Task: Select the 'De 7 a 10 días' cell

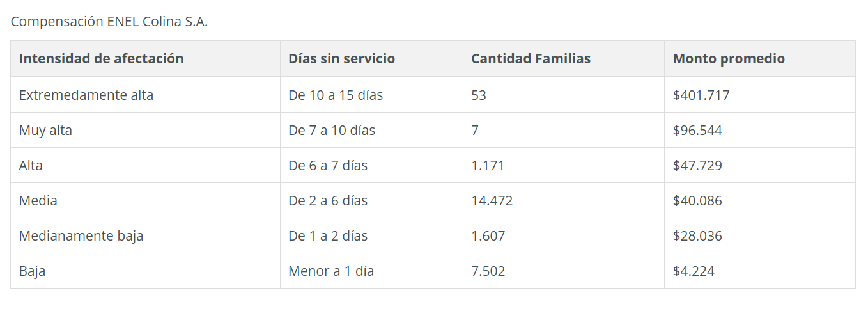Action: click(332, 131)
